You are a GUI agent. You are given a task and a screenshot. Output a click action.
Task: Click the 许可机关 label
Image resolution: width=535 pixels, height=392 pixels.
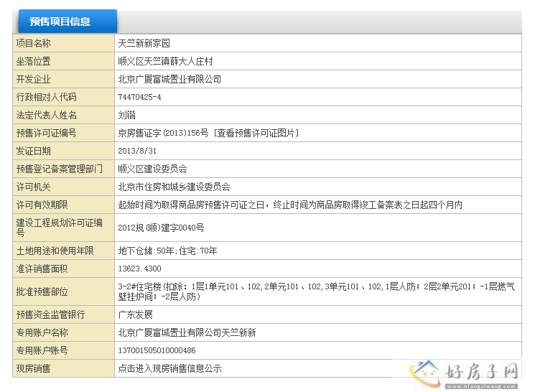pos(34,187)
